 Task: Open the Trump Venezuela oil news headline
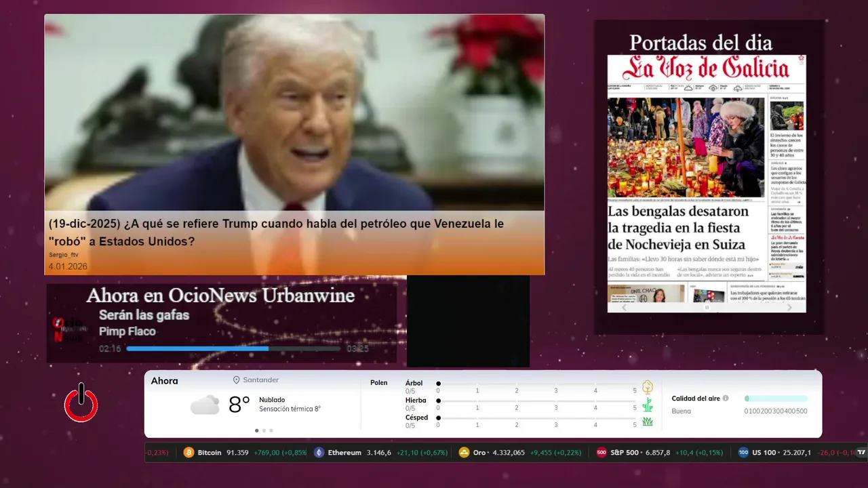[276, 232]
